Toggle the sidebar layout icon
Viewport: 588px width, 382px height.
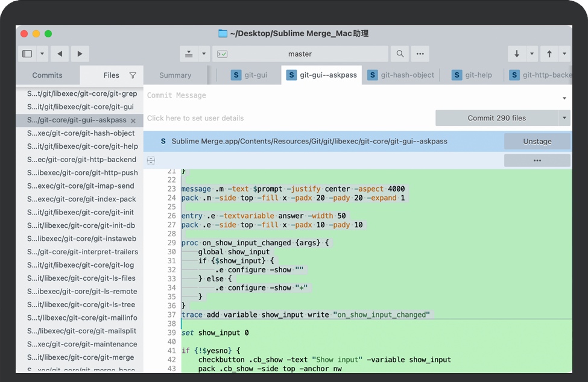point(27,54)
